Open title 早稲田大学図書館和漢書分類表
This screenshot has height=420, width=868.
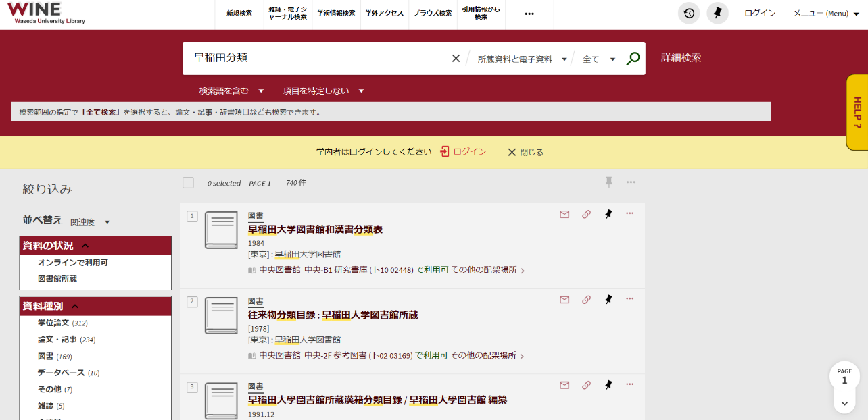315,230
